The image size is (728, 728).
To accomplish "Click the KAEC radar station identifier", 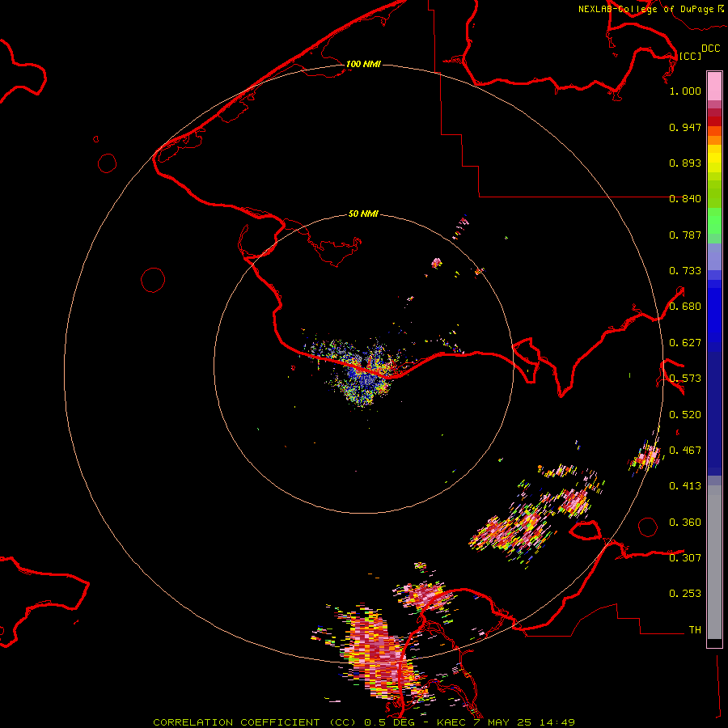I will pyautogui.click(x=451, y=722).
